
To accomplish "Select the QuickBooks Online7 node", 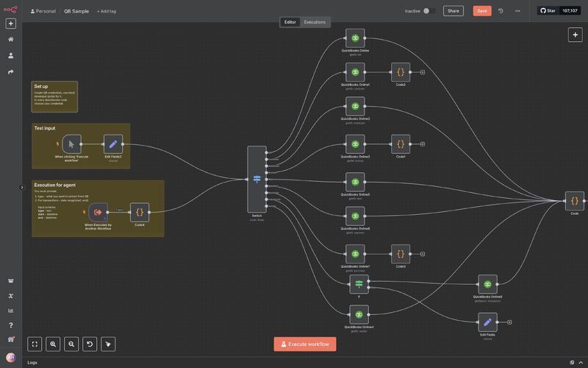I will point(355,254).
